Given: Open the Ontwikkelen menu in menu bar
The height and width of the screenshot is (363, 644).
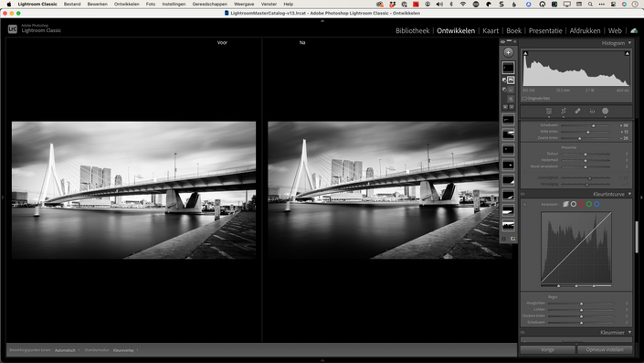Looking at the screenshot, I should tap(126, 4).
